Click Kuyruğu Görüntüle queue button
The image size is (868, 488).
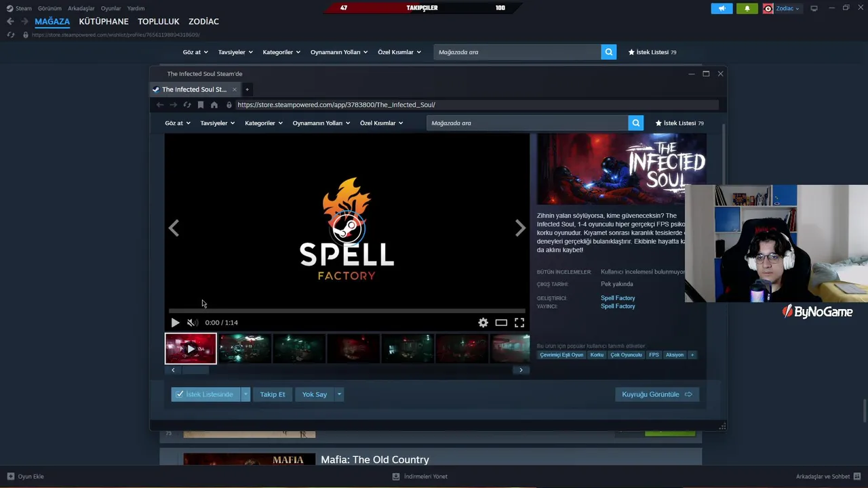657,394
